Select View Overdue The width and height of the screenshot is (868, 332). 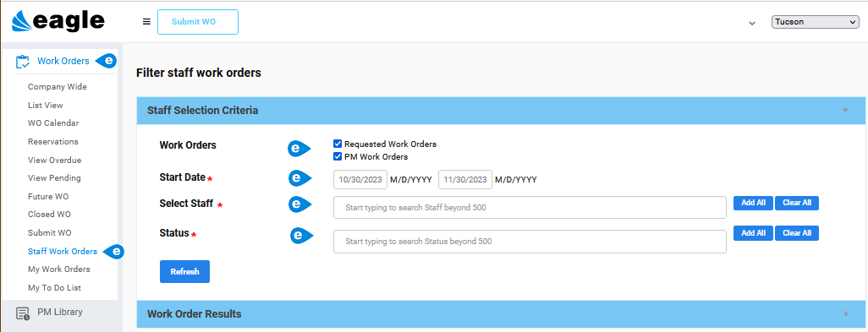pyautogui.click(x=55, y=161)
